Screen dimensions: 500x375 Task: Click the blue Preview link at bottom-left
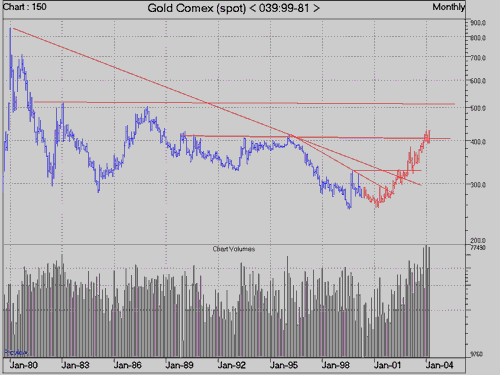[16, 352]
